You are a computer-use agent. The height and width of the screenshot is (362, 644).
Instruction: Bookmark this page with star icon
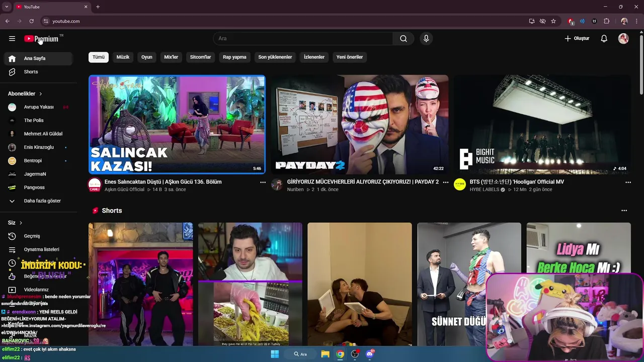[x=553, y=21]
